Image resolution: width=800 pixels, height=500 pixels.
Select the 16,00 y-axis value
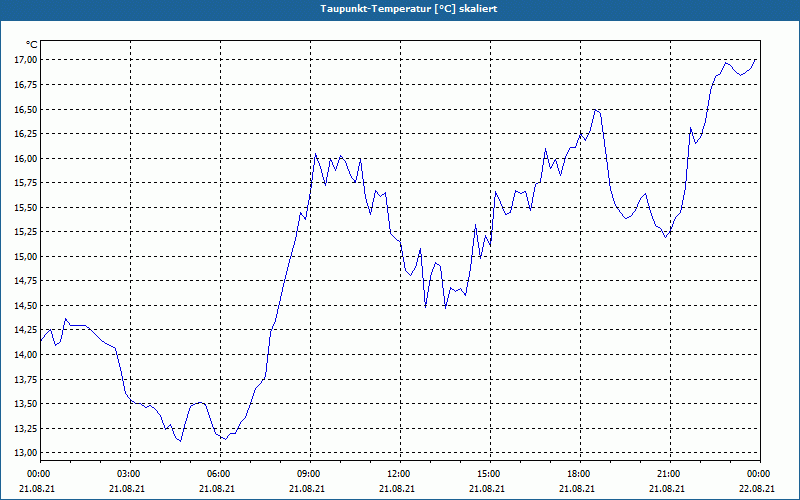tap(26, 158)
